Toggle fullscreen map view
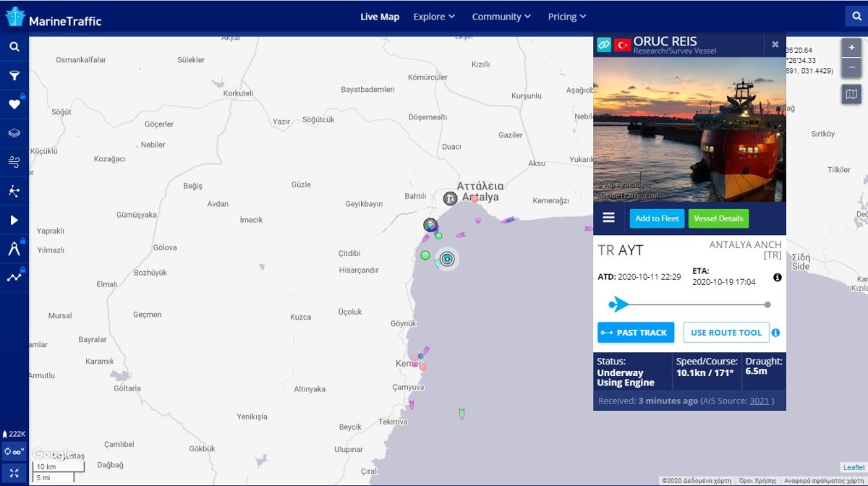The width and height of the screenshot is (868, 486). click(14, 473)
